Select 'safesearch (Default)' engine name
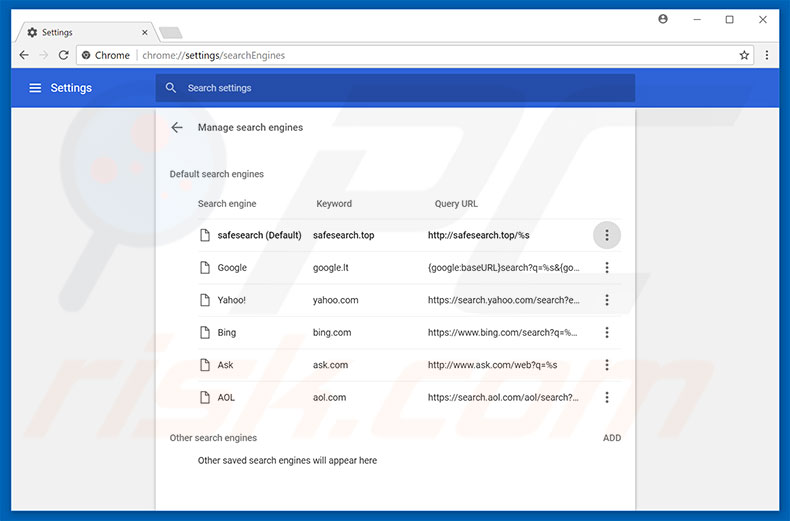The image size is (790, 521). pos(259,235)
